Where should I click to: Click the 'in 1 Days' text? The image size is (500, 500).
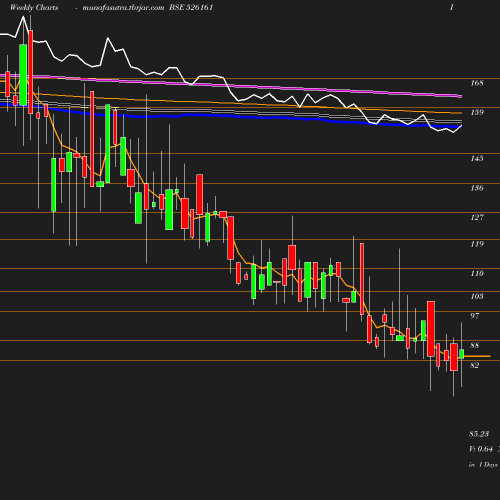tap(483, 464)
